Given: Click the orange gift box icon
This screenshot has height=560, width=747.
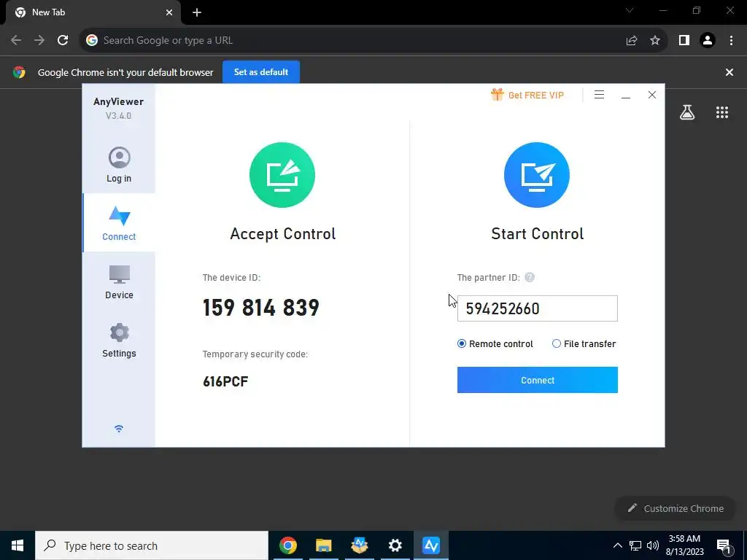Looking at the screenshot, I should pos(497,94).
